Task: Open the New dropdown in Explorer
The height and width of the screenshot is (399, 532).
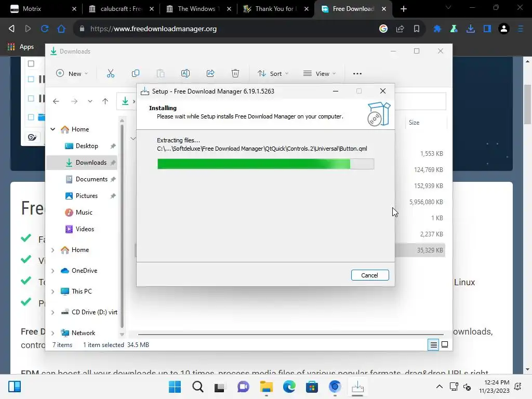Action: point(72,73)
